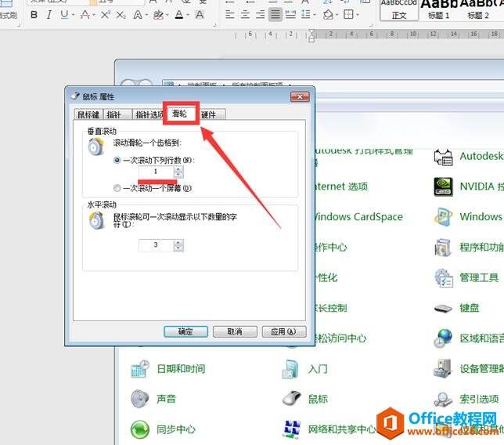The image size is (504, 445).
Task: Toggle bold formatting in the ribbon
Action: pyautogui.click(x=34, y=15)
